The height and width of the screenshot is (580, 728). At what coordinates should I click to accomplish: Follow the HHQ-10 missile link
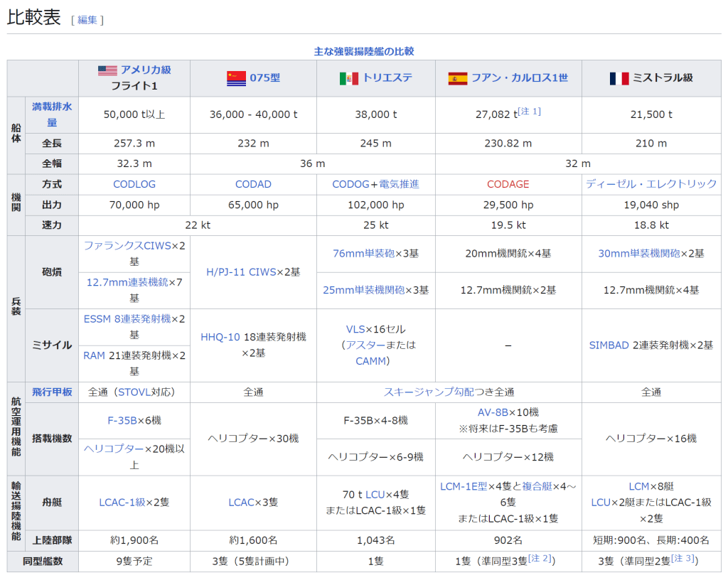pyautogui.click(x=220, y=337)
